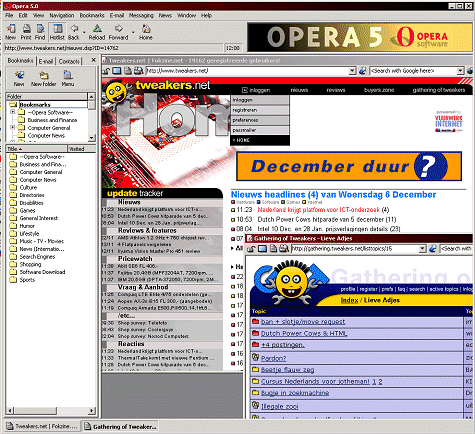Open the Find tool in the toolbar

(x=40, y=32)
